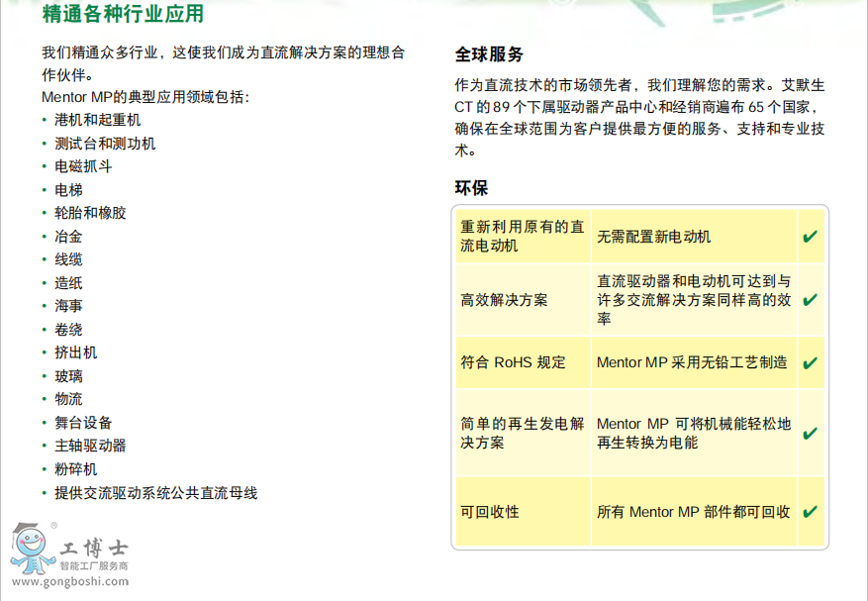Viewport: 868px width, 601px height.
Task: Click the table cell 简单的再生发电解决方案
Action: point(523,433)
